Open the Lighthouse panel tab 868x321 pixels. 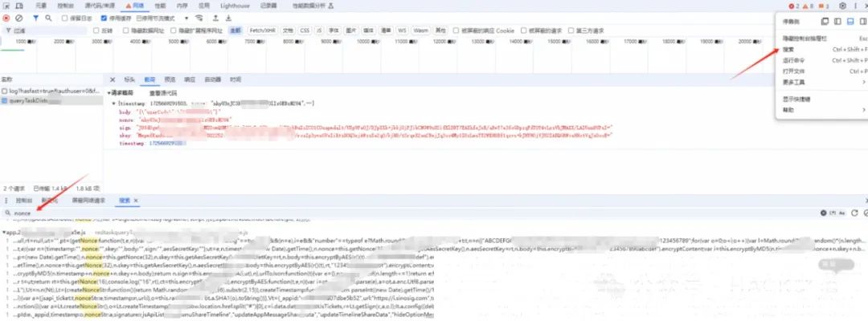click(x=235, y=6)
